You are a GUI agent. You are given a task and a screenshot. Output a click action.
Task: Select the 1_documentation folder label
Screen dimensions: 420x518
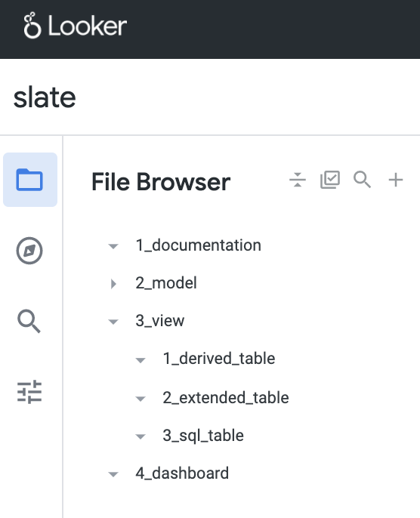pyautogui.click(x=198, y=245)
